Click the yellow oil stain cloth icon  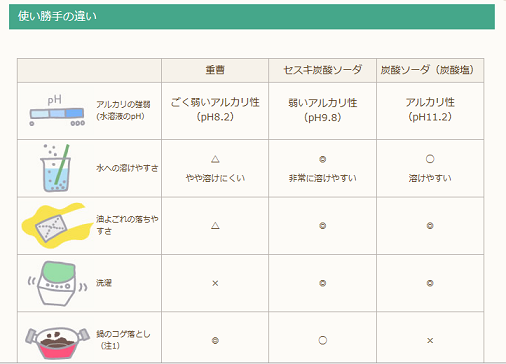56,226
